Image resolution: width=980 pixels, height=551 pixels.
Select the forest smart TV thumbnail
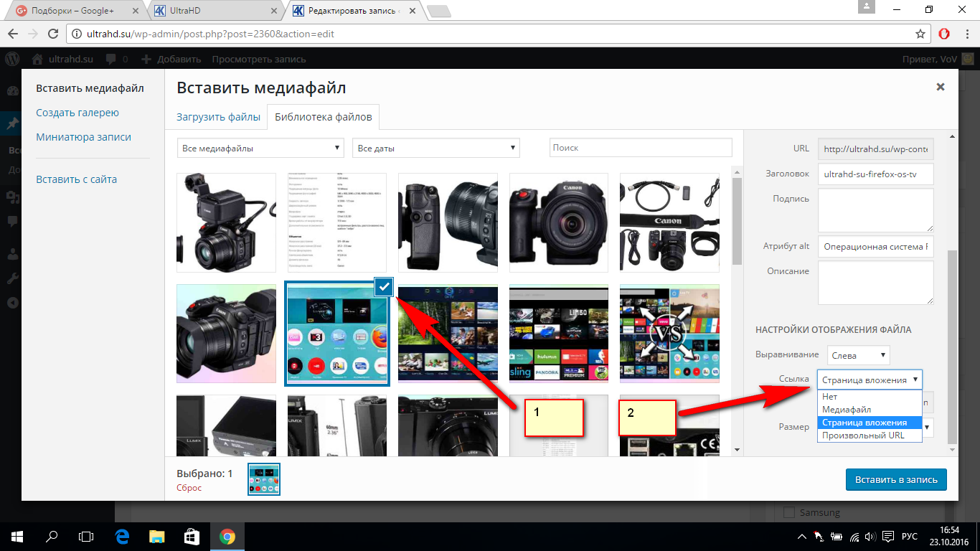click(x=448, y=334)
